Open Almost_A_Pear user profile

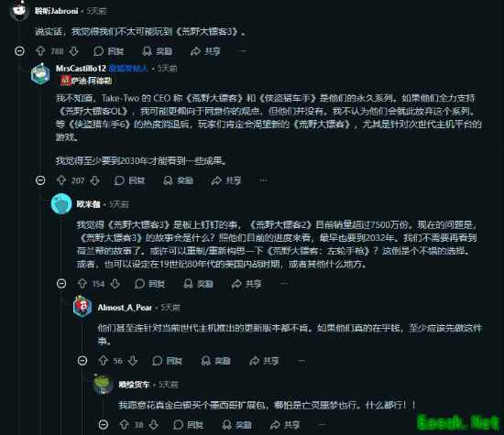tap(125, 308)
